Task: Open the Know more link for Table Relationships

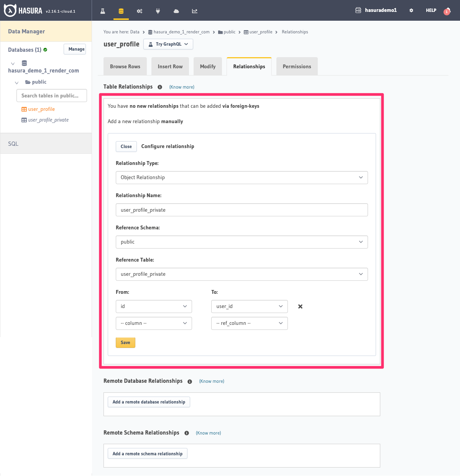Action: [182, 87]
